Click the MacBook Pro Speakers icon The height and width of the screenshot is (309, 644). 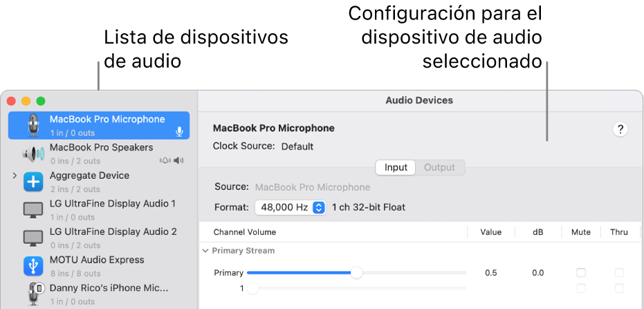coord(33,153)
